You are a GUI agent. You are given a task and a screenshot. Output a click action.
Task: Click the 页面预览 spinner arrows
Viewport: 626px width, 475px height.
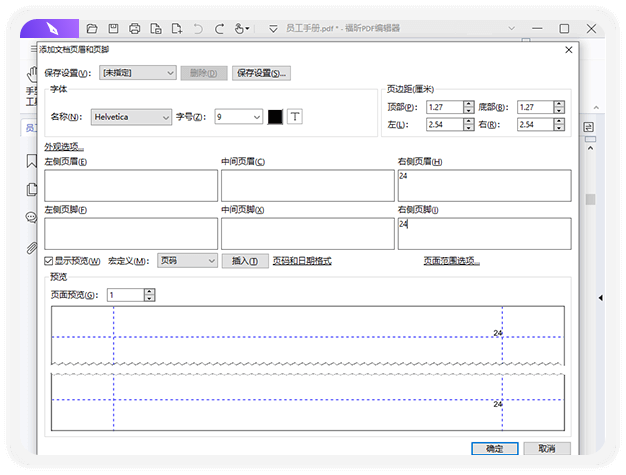tap(149, 295)
